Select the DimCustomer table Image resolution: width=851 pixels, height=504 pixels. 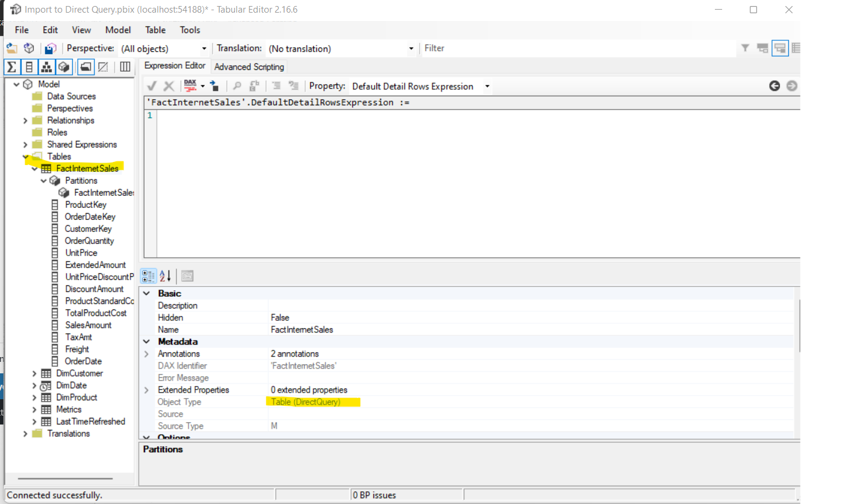point(78,373)
